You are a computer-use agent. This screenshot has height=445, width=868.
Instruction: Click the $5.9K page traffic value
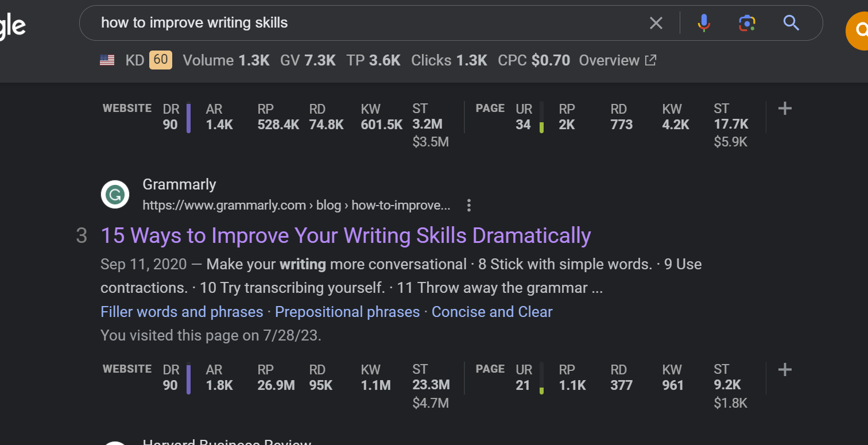(x=731, y=142)
